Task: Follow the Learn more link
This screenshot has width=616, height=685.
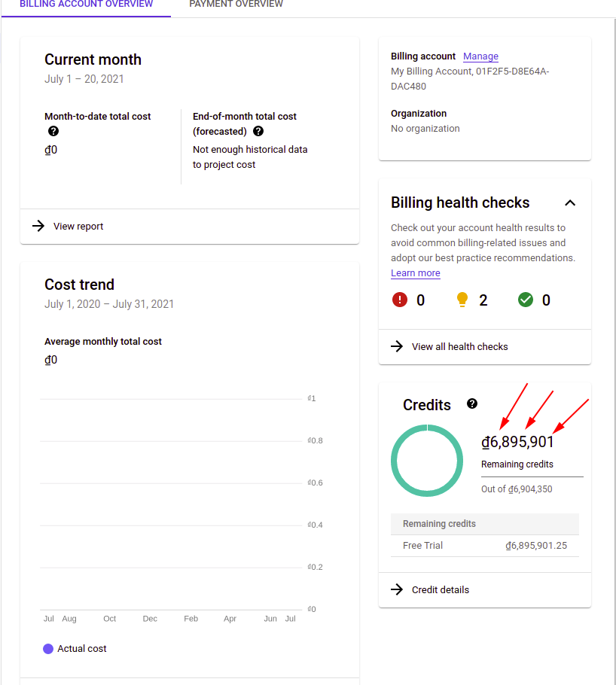Action: (x=415, y=273)
